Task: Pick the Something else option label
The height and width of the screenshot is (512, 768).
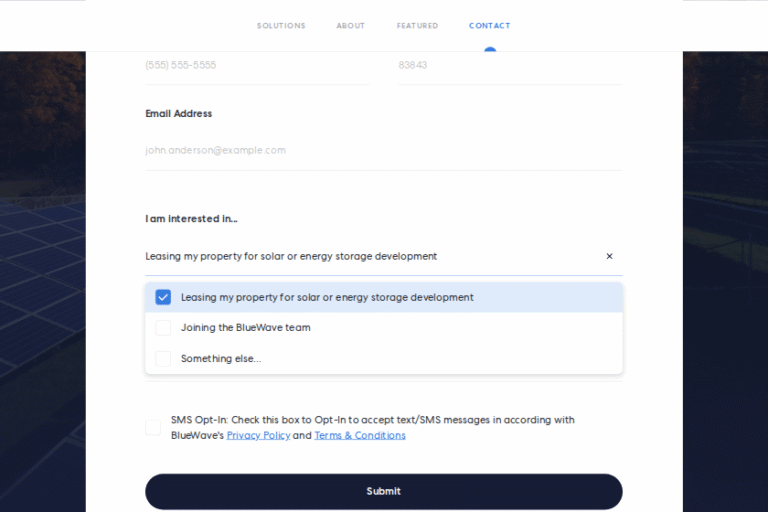Action: pyautogui.click(x=221, y=359)
